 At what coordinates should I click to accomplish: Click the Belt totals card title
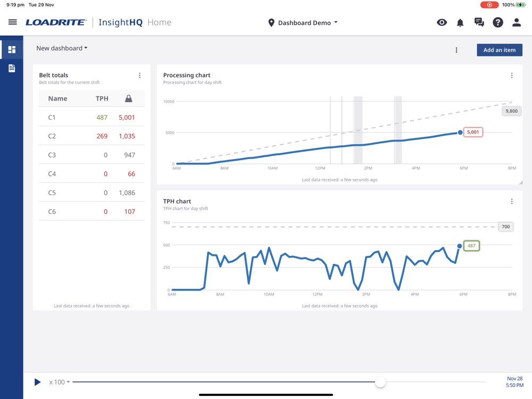click(x=54, y=75)
